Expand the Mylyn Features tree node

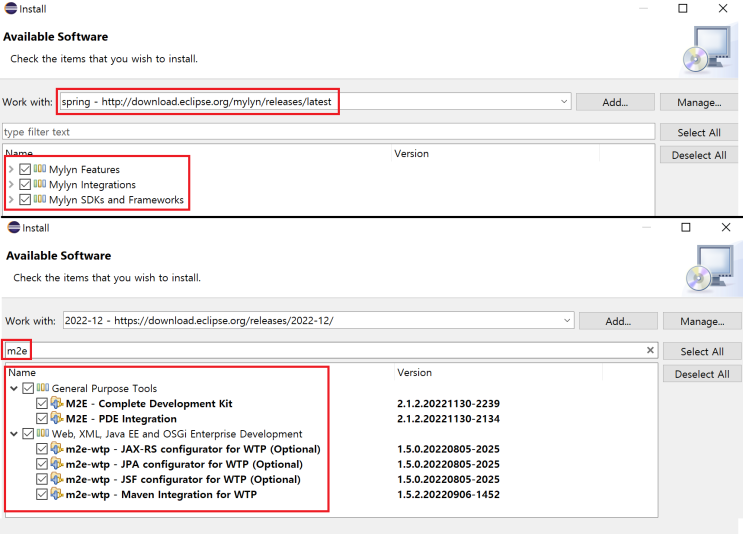tap(11, 169)
